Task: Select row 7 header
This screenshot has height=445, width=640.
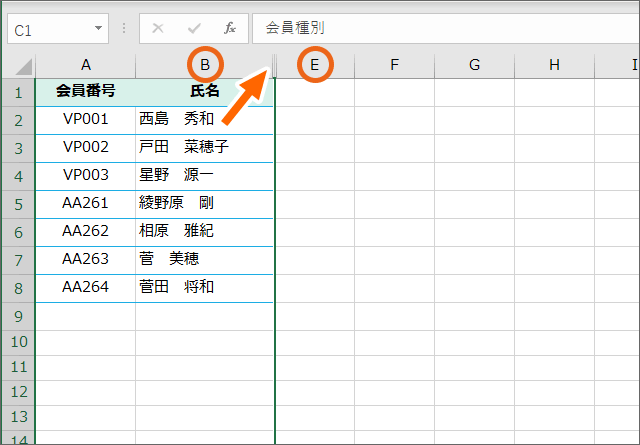Action: 19,260
